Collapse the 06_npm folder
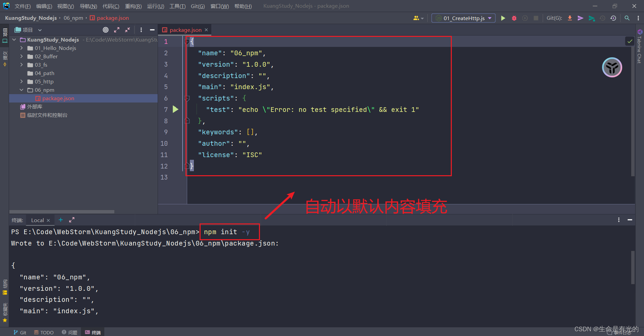 pyautogui.click(x=21, y=90)
